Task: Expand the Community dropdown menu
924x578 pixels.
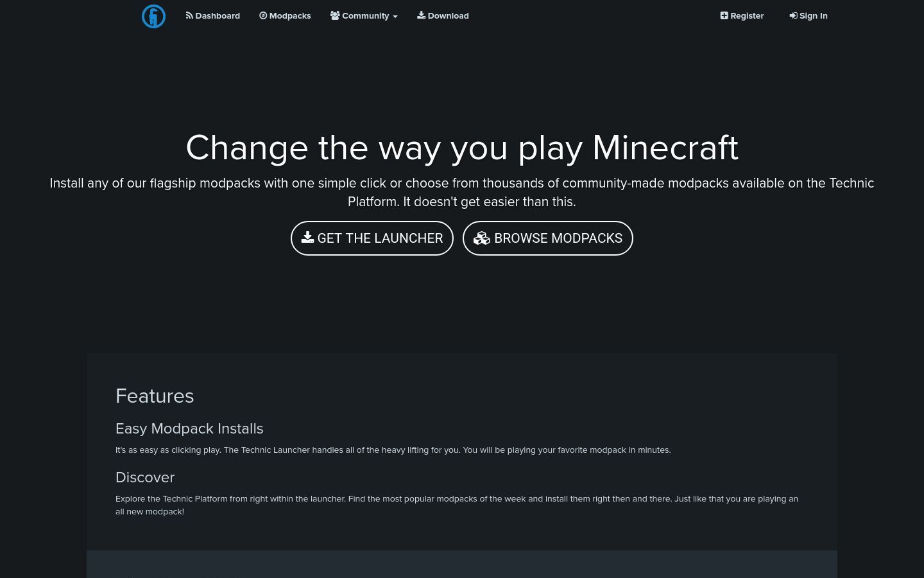Action: pos(364,16)
